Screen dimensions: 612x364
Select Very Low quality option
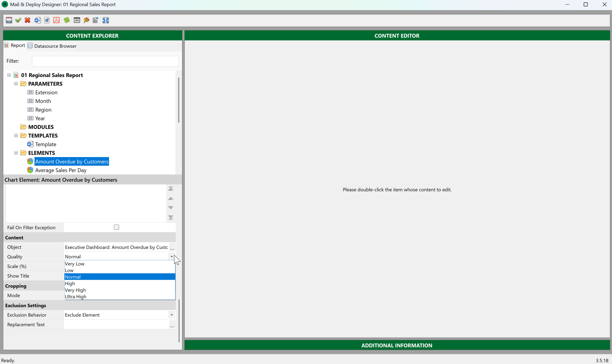point(75,264)
